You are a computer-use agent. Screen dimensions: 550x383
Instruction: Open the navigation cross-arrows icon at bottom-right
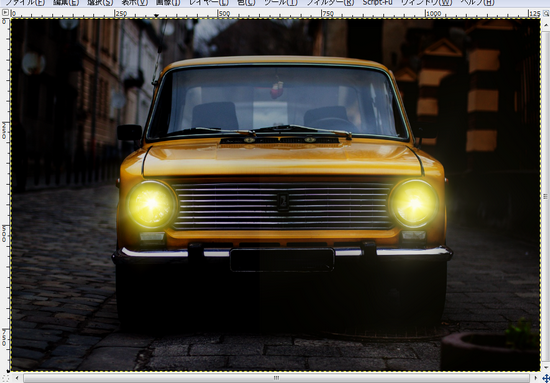[546, 378]
